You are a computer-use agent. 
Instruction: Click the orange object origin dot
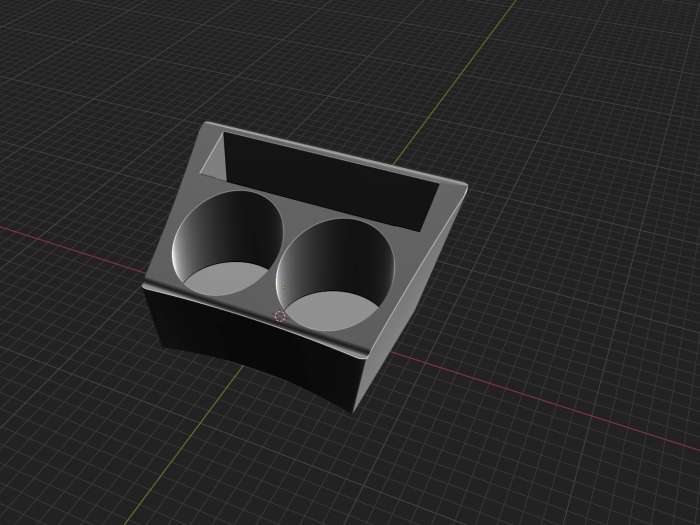coord(282,288)
